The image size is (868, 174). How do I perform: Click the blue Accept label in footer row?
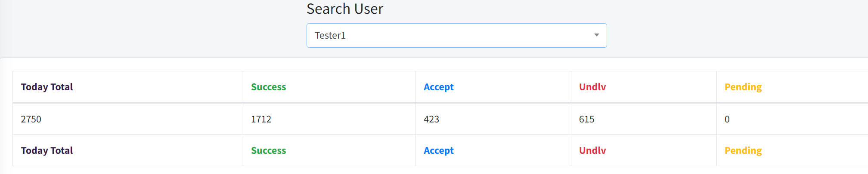(439, 151)
